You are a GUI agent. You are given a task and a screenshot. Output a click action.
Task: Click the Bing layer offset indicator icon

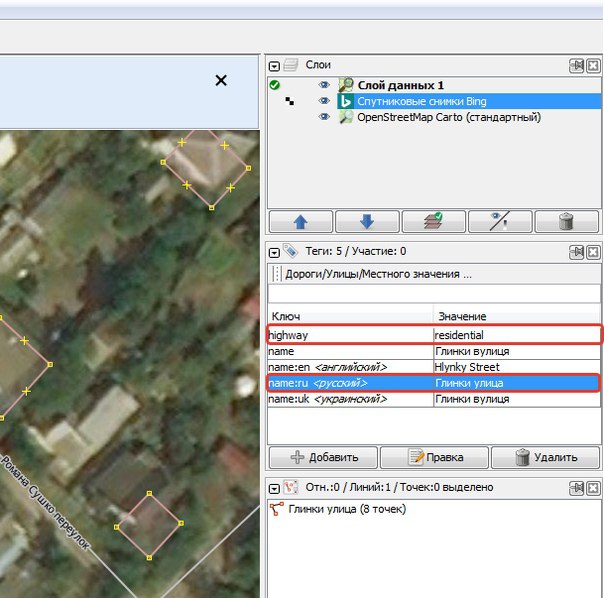coord(290,101)
